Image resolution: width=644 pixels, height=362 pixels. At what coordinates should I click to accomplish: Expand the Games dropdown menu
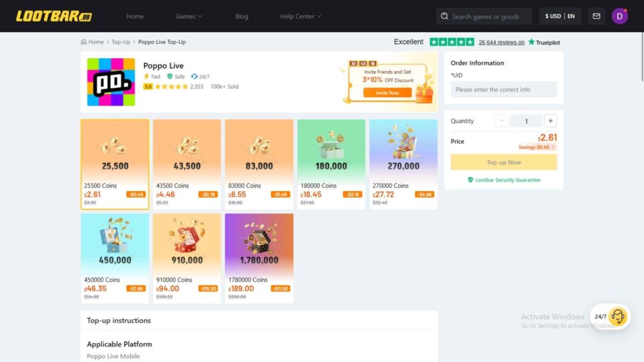tap(189, 16)
